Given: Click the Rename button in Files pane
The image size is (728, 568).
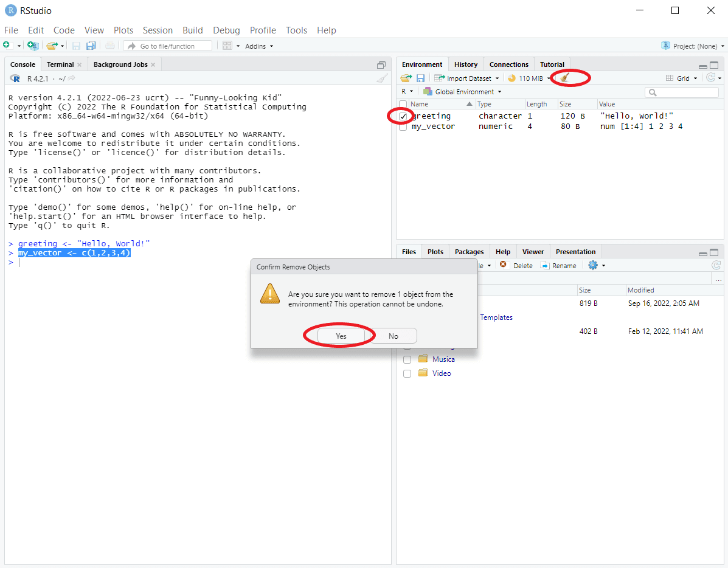Looking at the screenshot, I should [558, 265].
